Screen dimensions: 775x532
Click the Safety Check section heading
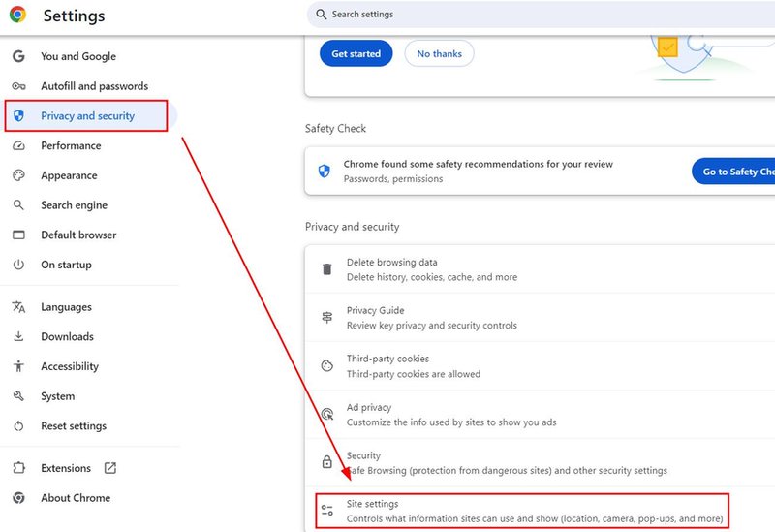(x=335, y=129)
